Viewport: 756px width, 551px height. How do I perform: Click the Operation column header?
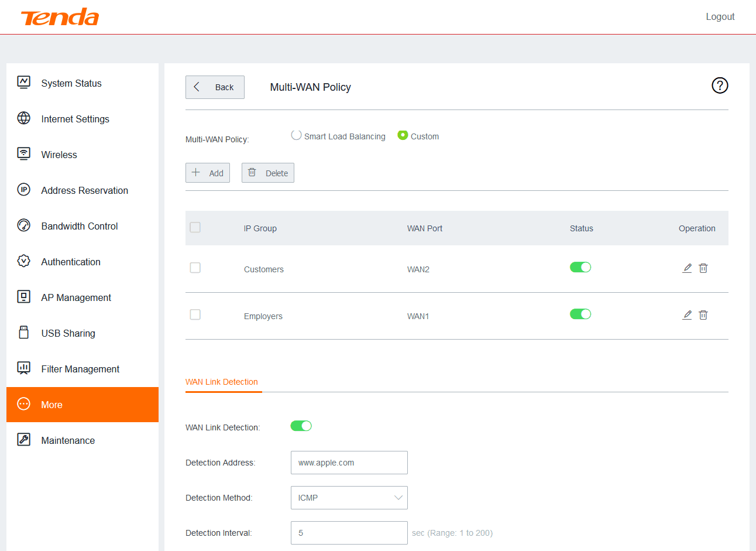(697, 228)
